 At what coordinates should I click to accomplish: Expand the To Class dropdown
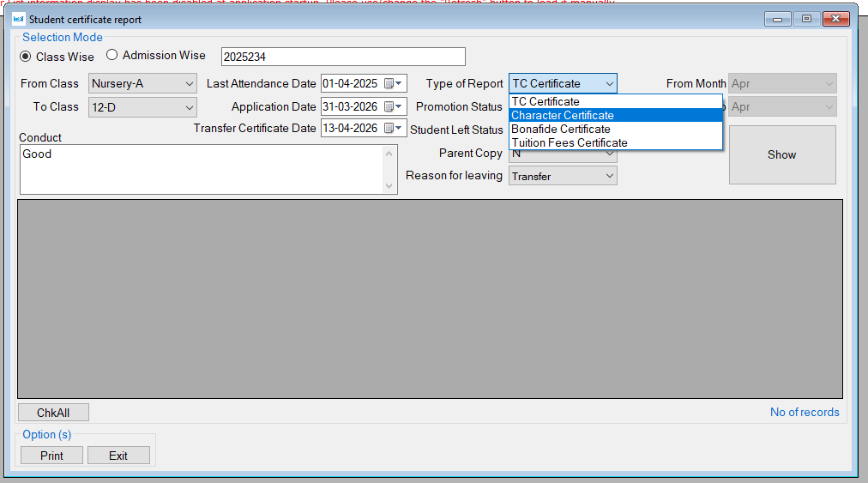pyautogui.click(x=189, y=107)
